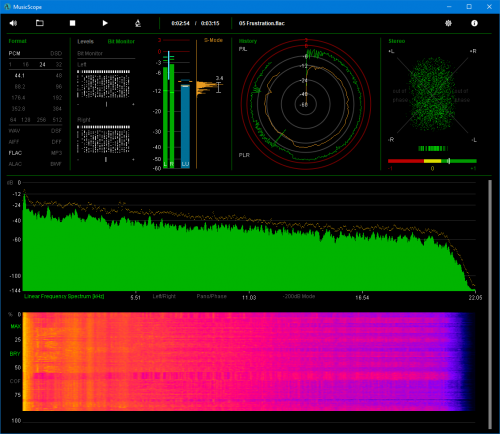The height and width of the screenshot is (434, 500).
Task: Toggle -200dB Mode
Action: tap(299, 296)
